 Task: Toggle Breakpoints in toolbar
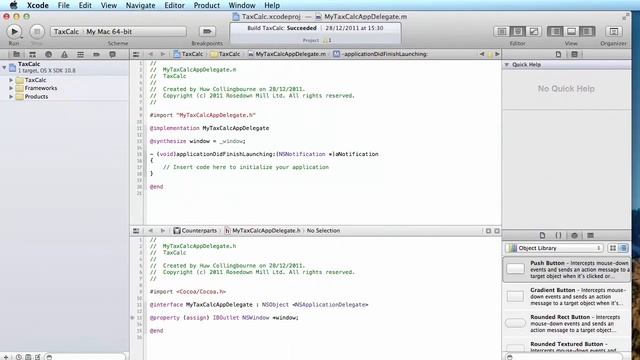pyautogui.click(x=207, y=31)
